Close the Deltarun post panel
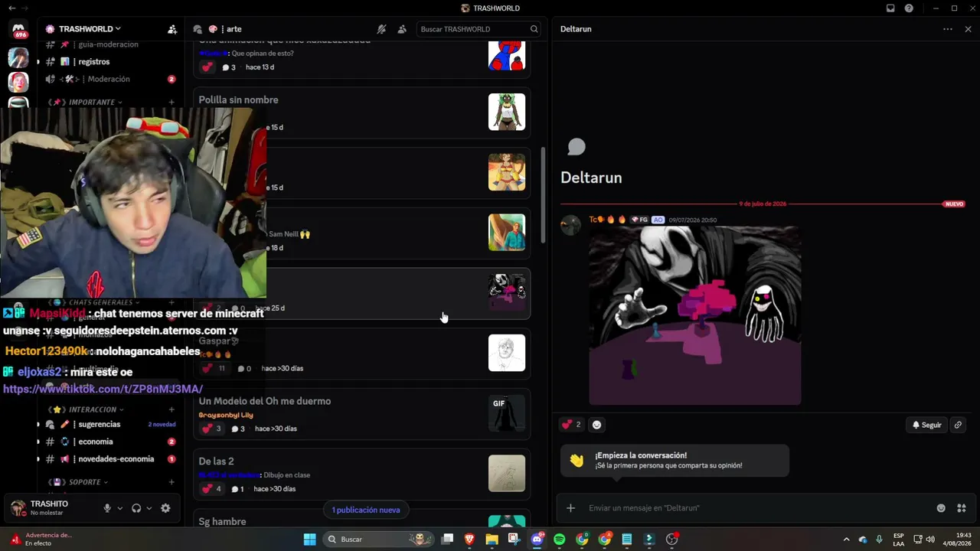Screen dimensions: 980x551 (968, 29)
